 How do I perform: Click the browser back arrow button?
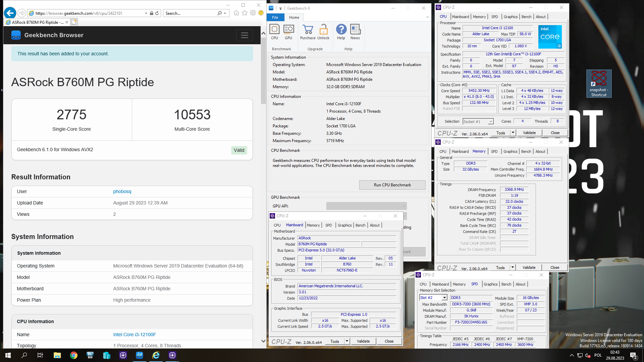(x=10, y=13)
